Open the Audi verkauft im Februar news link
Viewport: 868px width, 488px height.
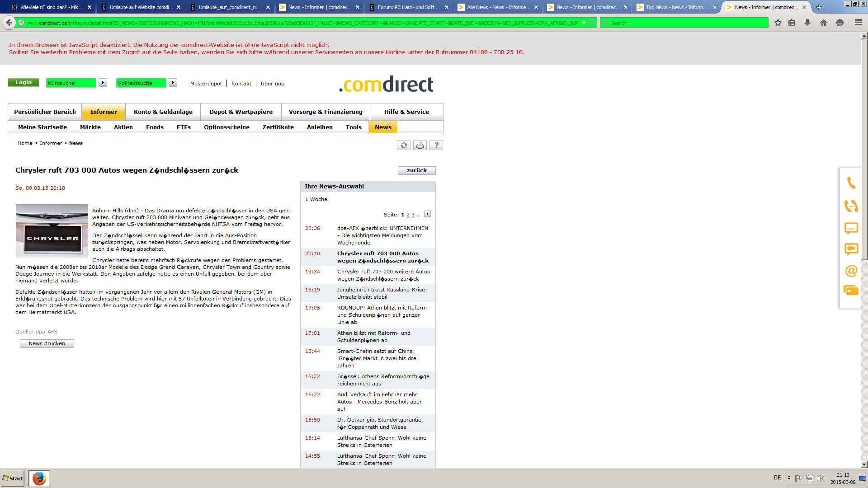tap(380, 402)
